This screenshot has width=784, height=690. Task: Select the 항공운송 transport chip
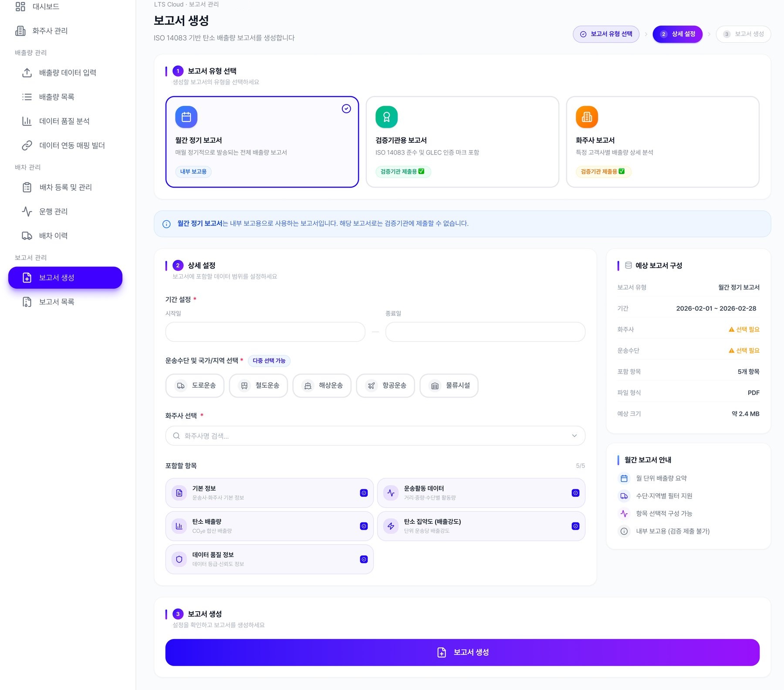(385, 386)
